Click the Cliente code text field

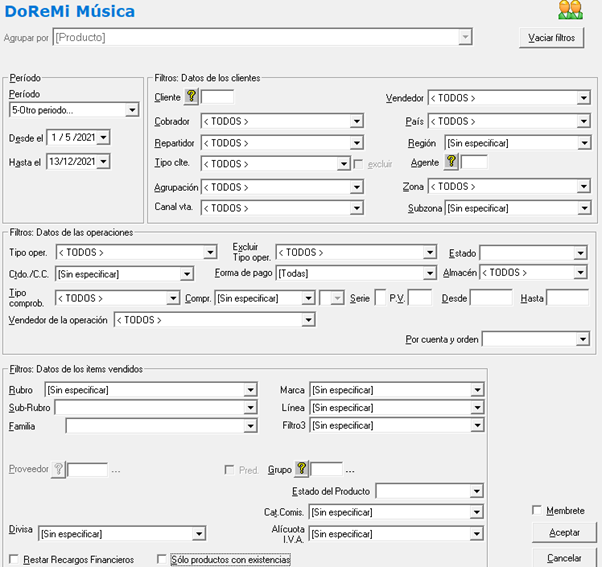pyautogui.click(x=217, y=97)
